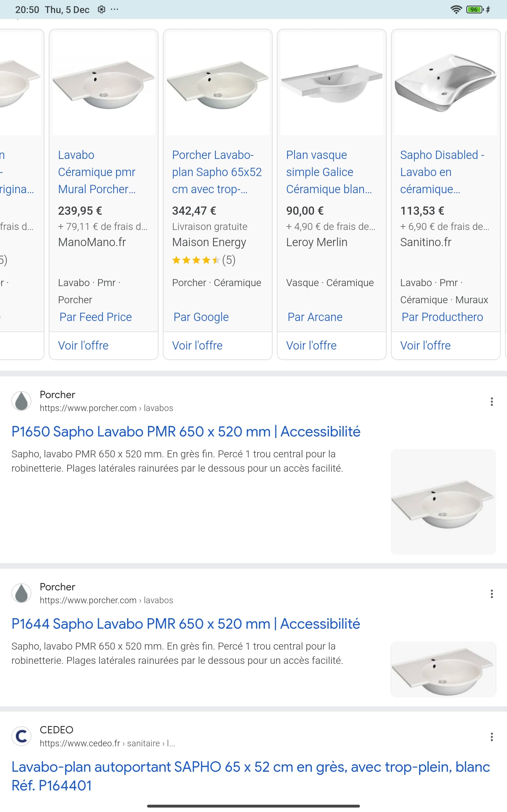The image size is (507, 812).
Task: Tap the CEDEO logo icon
Action: click(x=22, y=736)
